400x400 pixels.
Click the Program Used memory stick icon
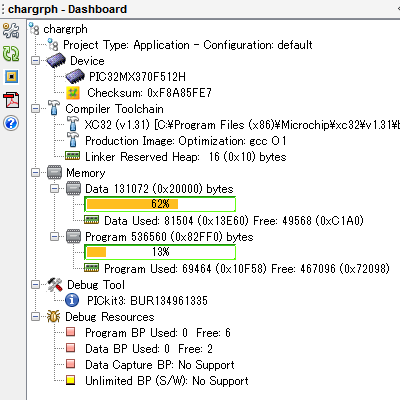[91, 268]
